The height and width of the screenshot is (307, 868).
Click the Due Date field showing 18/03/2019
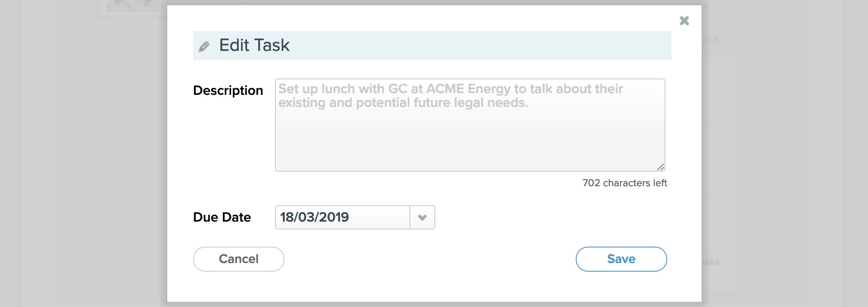click(x=342, y=217)
